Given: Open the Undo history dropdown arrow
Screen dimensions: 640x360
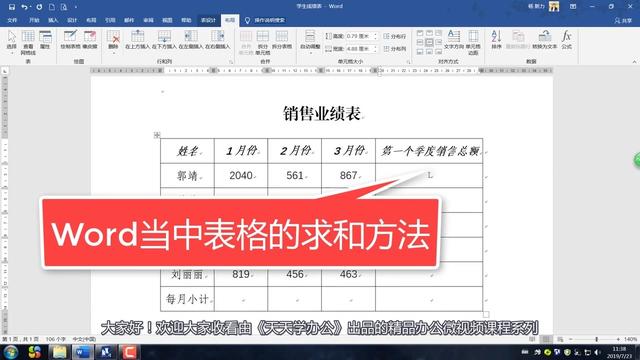Looking at the screenshot, I should coord(31,7).
